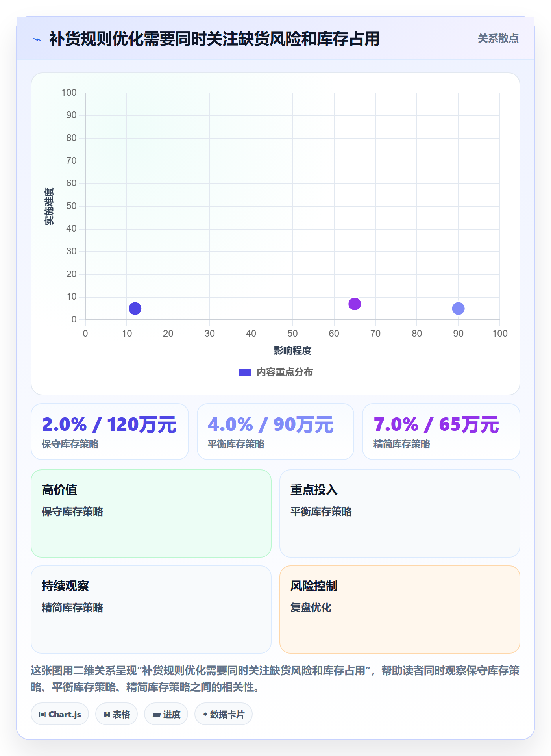Select the 重点投入 quadrant card
Image resolution: width=551 pixels, height=756 pixels.
400,513
